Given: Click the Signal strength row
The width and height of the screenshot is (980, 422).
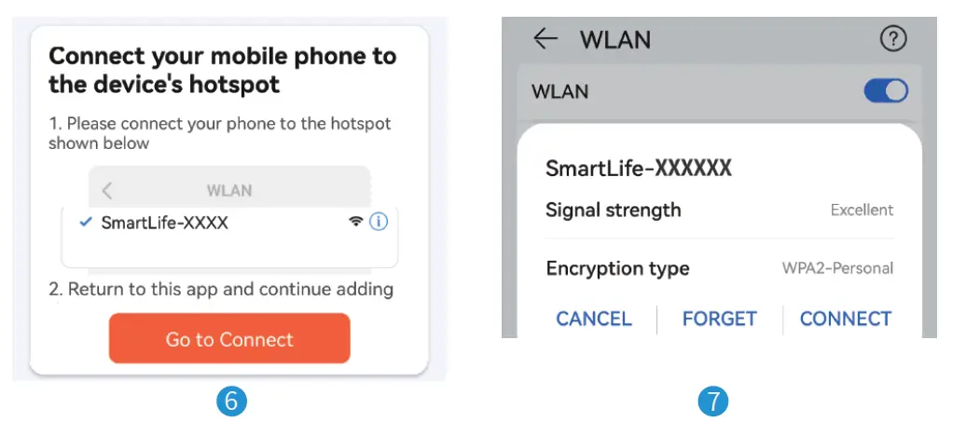Looking at the screenshot, I should [718, 210].
